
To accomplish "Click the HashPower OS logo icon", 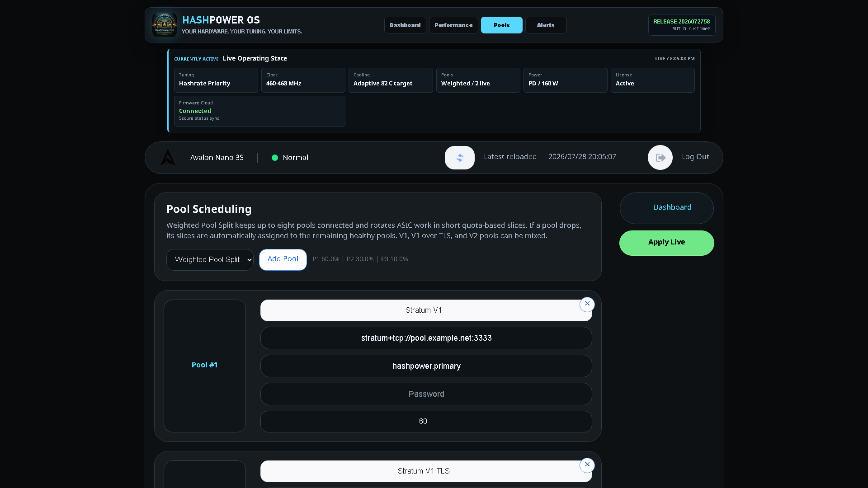I will tap(164, 25).
